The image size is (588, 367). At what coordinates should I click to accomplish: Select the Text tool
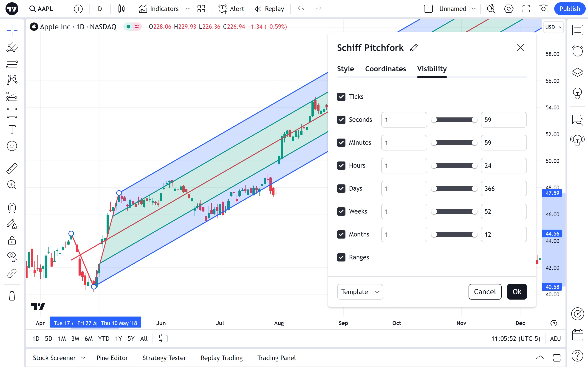12,129
